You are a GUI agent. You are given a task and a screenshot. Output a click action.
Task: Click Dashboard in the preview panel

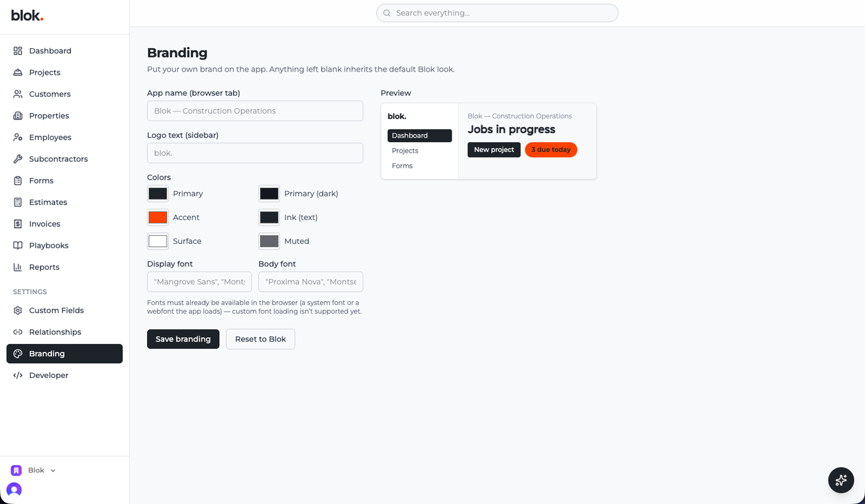(x=420, y=135)
